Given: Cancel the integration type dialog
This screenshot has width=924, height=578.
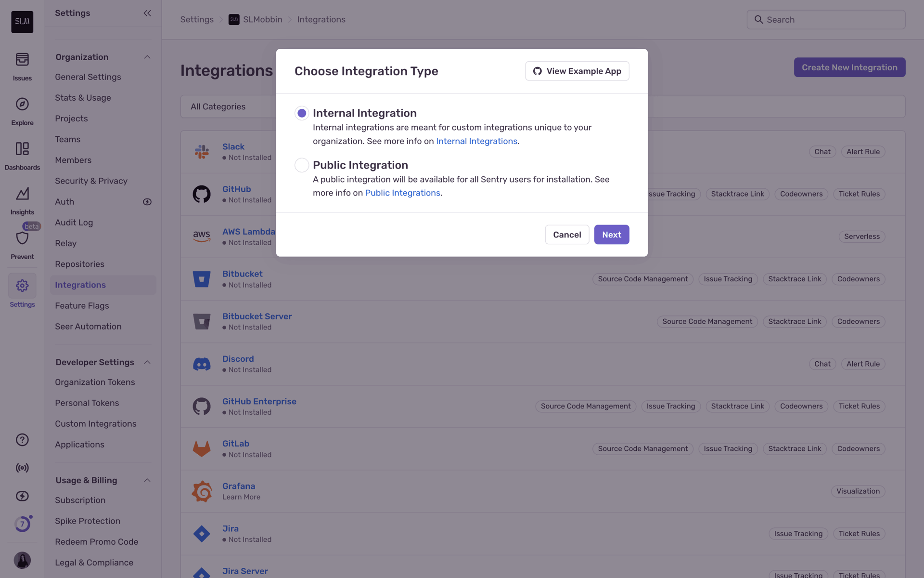Looking at the screenshot, I should click(567, 235).
